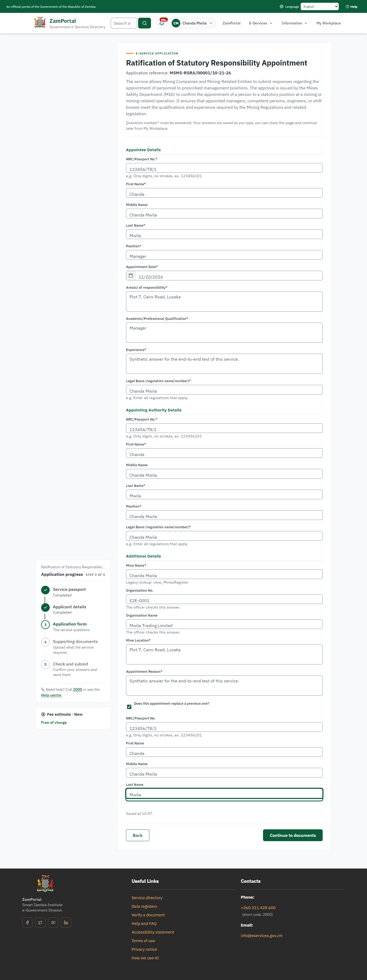
Task: Click the Facebook icon in footer
Action: click(x=27, y=922)
